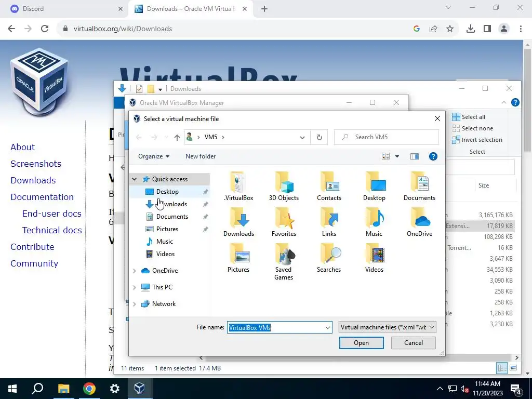Expand the Network tree node
Screen dimensions: 532x399
coord(135,304)
